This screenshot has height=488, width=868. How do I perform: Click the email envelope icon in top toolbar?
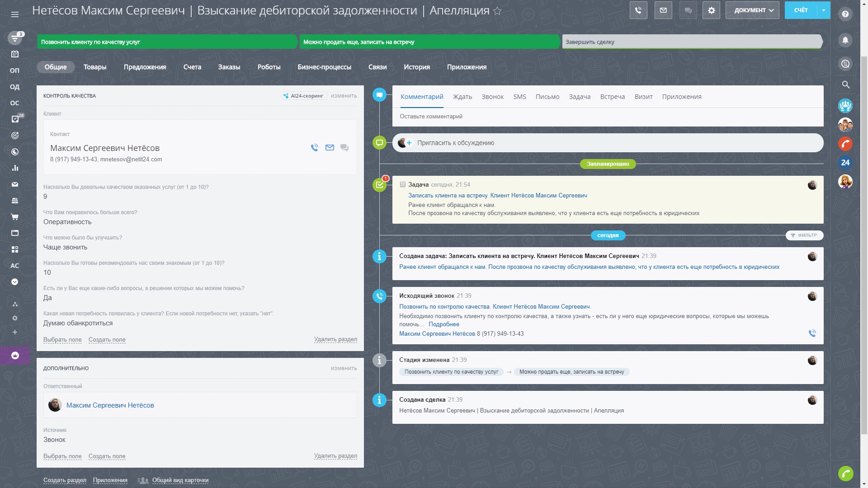point(663,10)
